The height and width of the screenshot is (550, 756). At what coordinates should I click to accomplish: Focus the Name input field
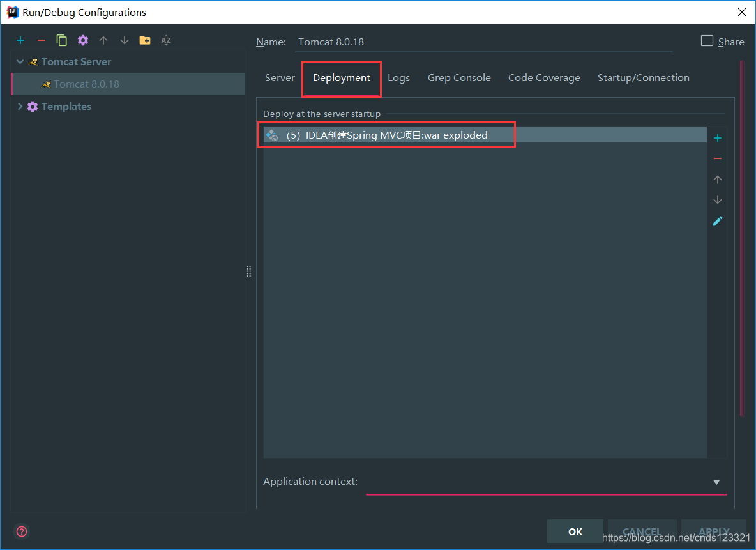[x=483, y=42]
